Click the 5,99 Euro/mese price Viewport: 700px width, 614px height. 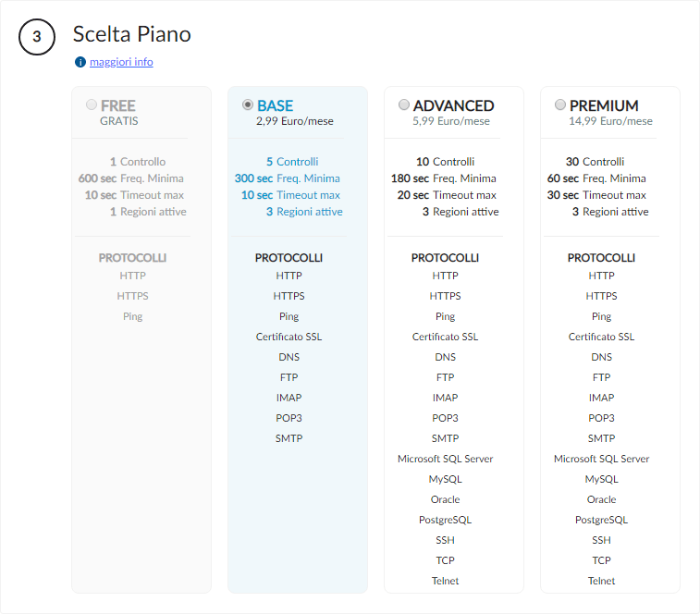[451, 121]
